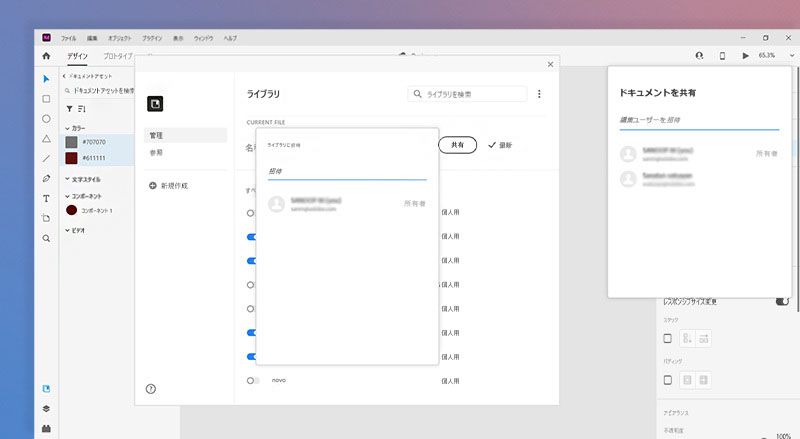The image size is (800, 439).
Task: Select the Artboard tool
Action: coord(46,218)
